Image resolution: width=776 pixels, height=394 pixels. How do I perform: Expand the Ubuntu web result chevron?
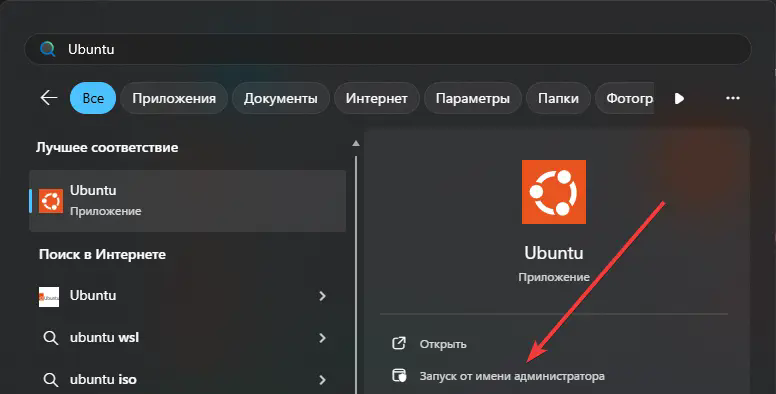point(323,296)
